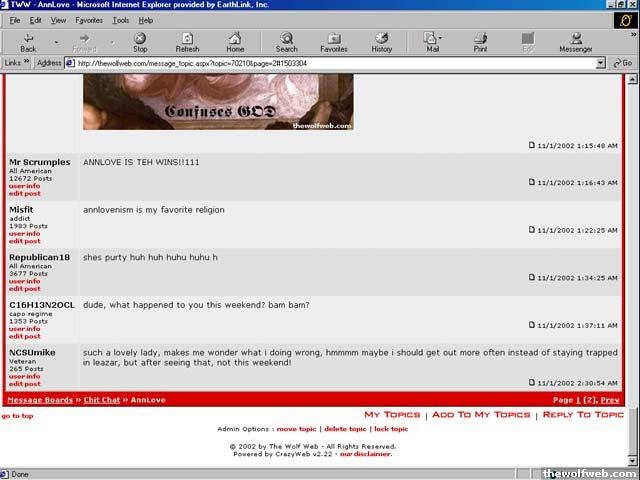Open the History toolbar button
Viewport: 640px width, 480px height.
pyautogui.click(x=382, y=42)
